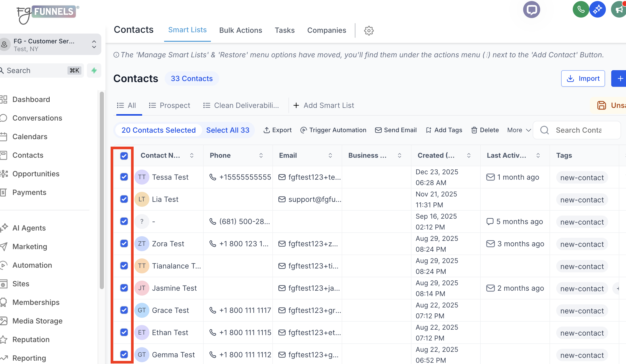Expand the More actions dropdown
Image resolution: width=626 pixels, height=364 pixels.
(x=519, y=130)
